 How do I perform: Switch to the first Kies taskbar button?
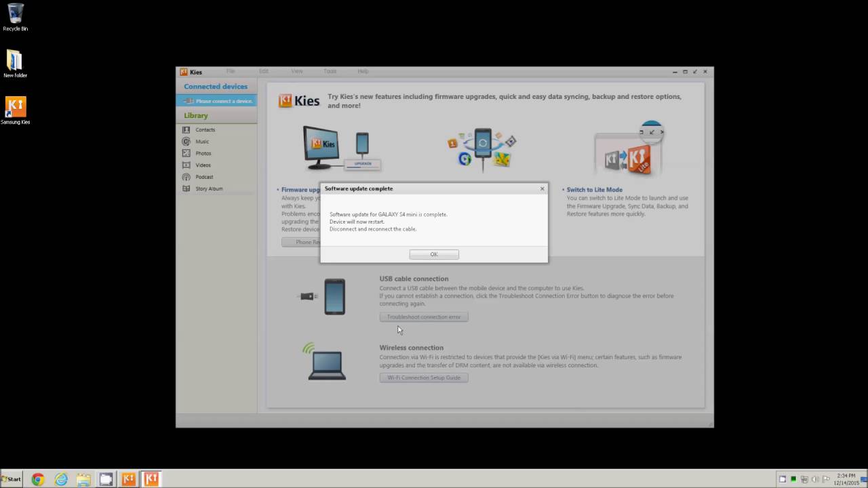[129, 479]
